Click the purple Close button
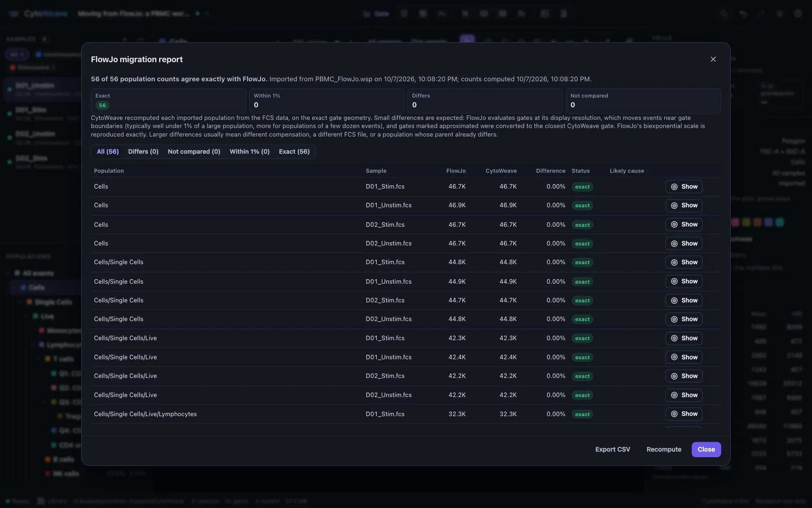This screenshot has width=812, height=508. pyautogui.click(x=706, y=449)
